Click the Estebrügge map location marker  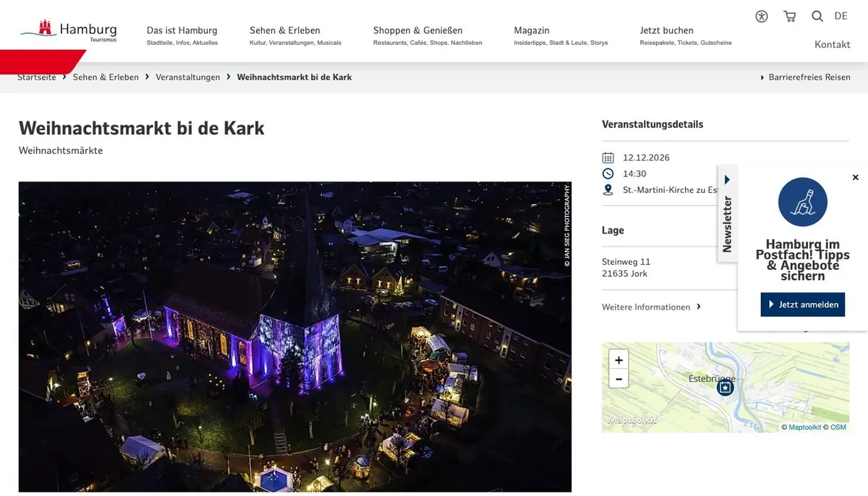point(725,388)
